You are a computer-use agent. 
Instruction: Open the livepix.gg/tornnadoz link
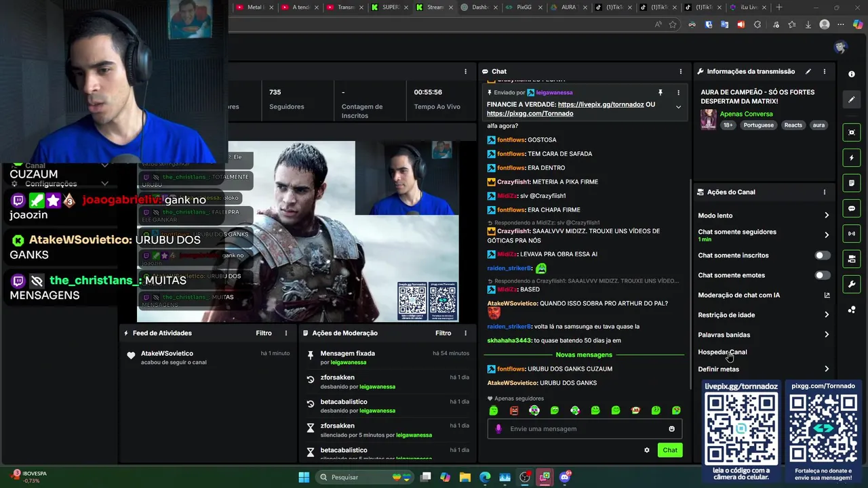[601, 104]
